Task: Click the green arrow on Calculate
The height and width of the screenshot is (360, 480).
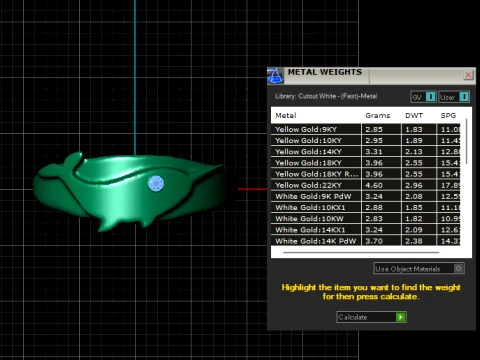Action: click(x=401, y=317)
